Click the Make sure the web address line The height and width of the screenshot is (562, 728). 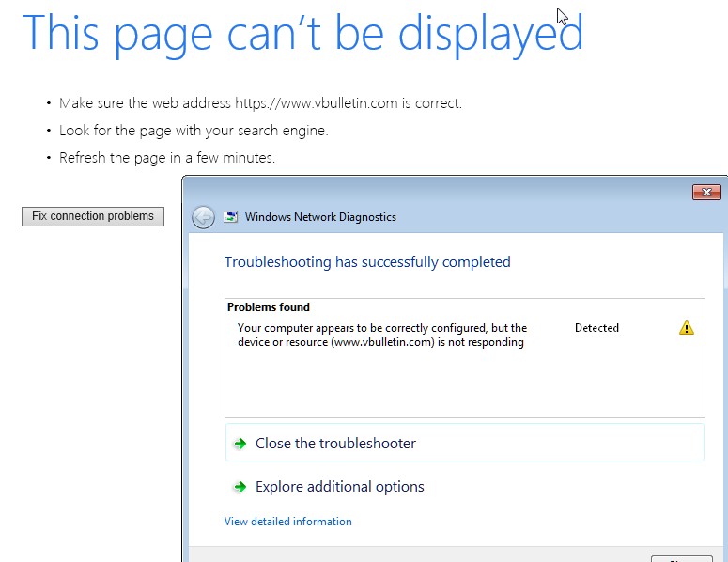(x=260, y=103)
